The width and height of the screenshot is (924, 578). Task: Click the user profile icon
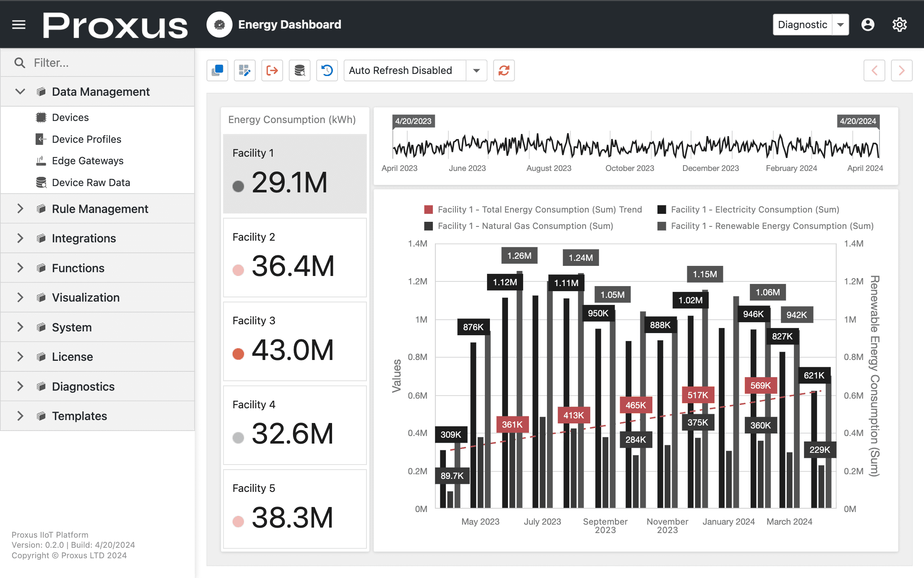868,24
